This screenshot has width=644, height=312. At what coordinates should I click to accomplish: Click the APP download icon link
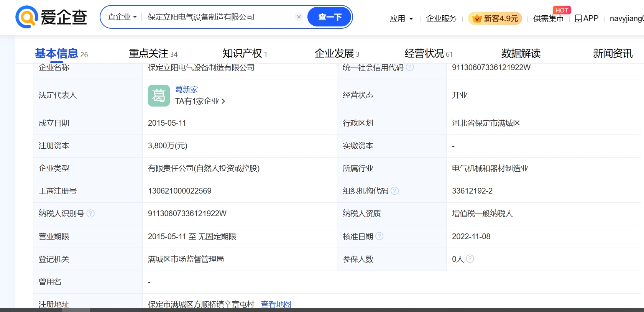tap(586, 18)
